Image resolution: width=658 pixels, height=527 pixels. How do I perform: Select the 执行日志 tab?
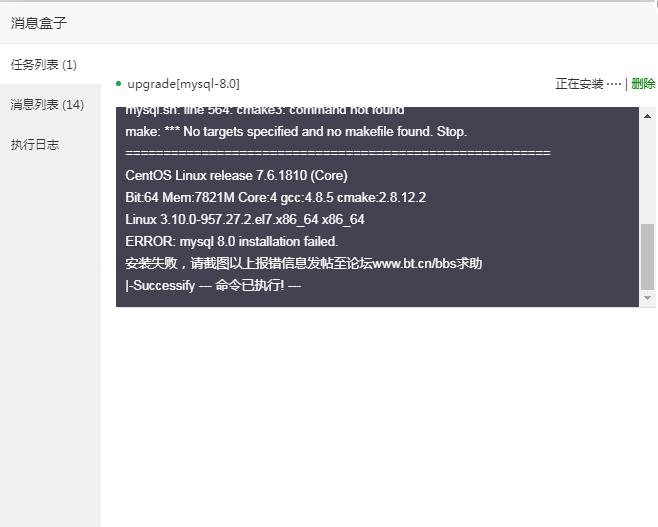point(35,145)
